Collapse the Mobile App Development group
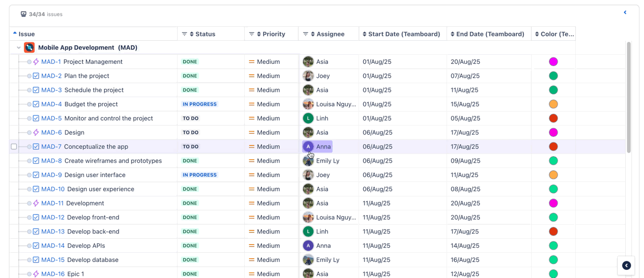This screenshot has width=644, height=278. pyautogui.click(x=19, y=48)
